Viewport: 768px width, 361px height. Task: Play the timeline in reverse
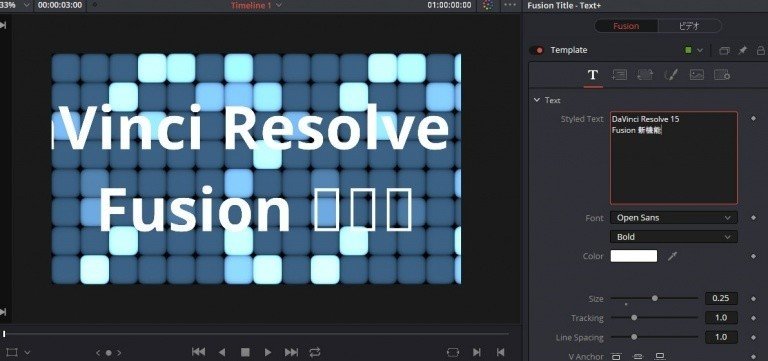222,352
